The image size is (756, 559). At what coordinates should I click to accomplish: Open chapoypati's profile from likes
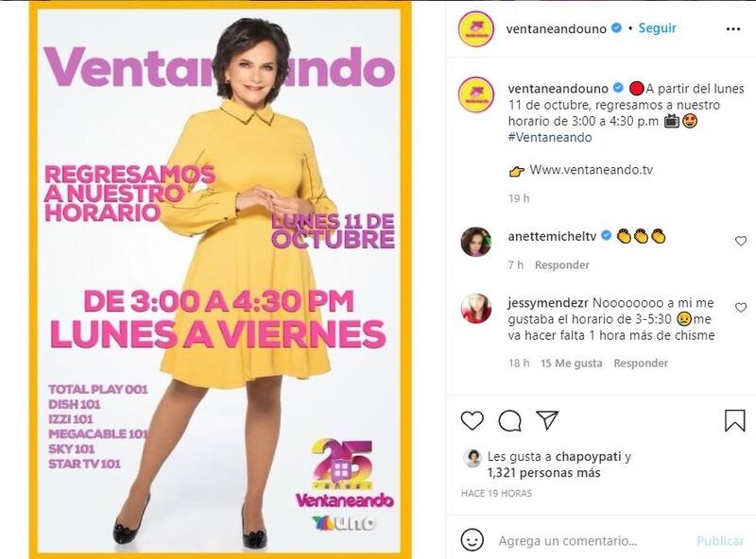click(x=588, y=456)
